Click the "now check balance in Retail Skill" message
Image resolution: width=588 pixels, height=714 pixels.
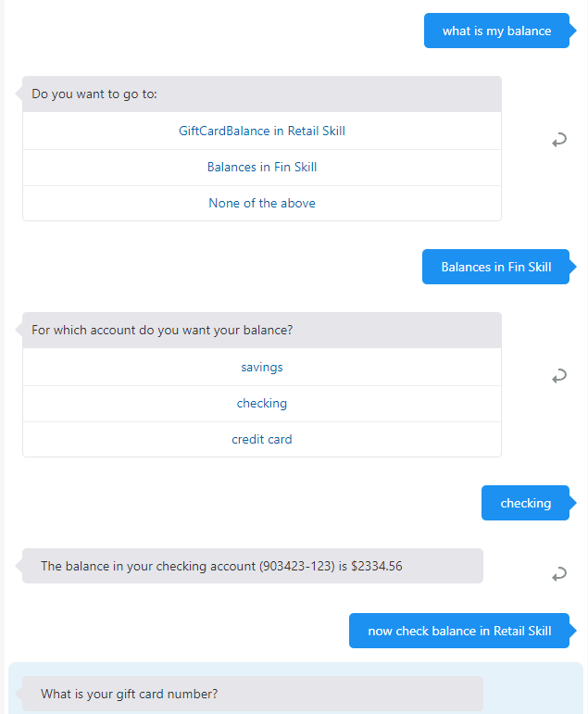coord(459,632)
